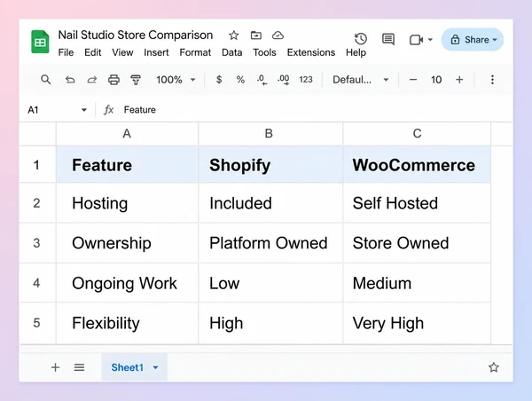The height and width of the screenshot is (401, 532).
Task: Select the Self Hosted cell
Action: click(x=417, y=203)
